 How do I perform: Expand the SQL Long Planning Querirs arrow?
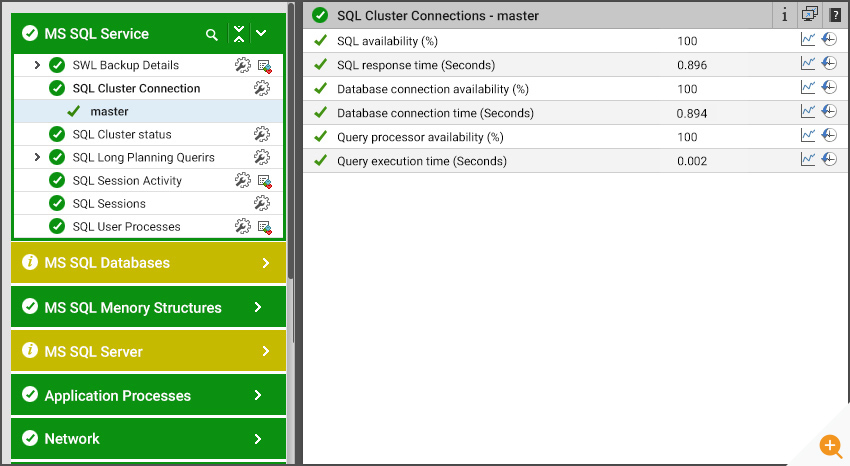37,157
